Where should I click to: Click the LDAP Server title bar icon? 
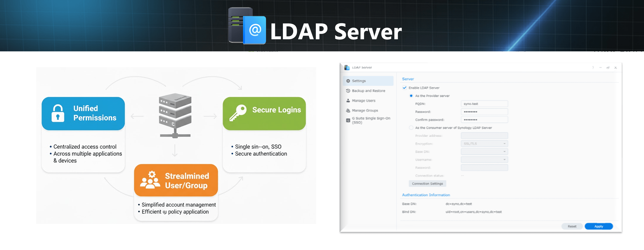pos(347,67)
